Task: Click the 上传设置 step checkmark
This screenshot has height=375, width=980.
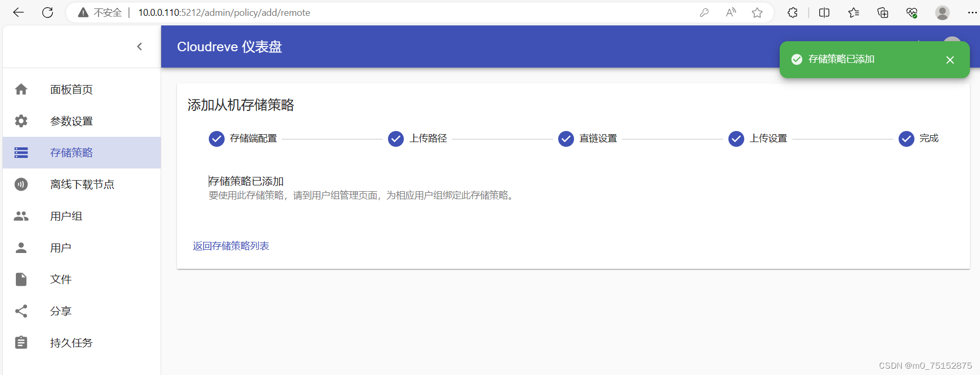Action: [x=736, y=139]
